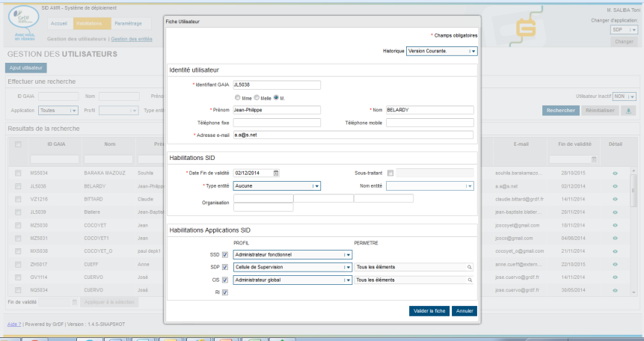Open CIS profile dropdown Administrateur global
644x341 pixels.
(292, 280)
